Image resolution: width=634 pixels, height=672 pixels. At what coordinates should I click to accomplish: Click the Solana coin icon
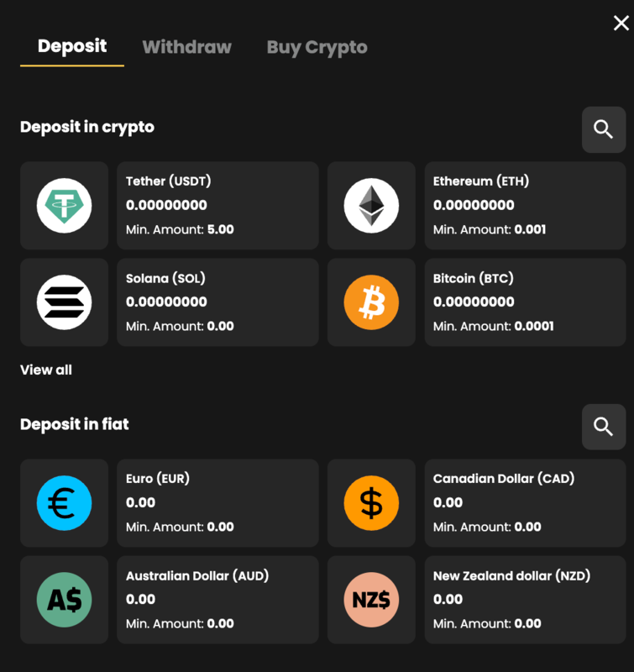pyautogui.click(x=64, y=302)
